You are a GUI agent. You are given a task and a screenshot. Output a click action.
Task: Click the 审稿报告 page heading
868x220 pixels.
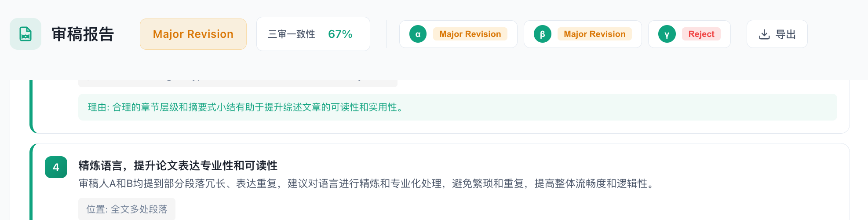coord(83,34)
